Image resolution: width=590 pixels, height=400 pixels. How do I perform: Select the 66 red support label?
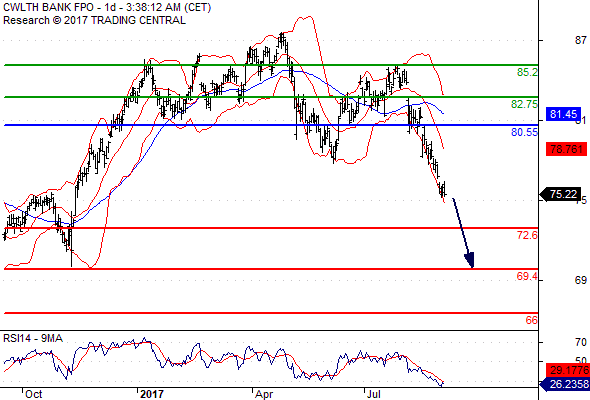pos(532,320)
